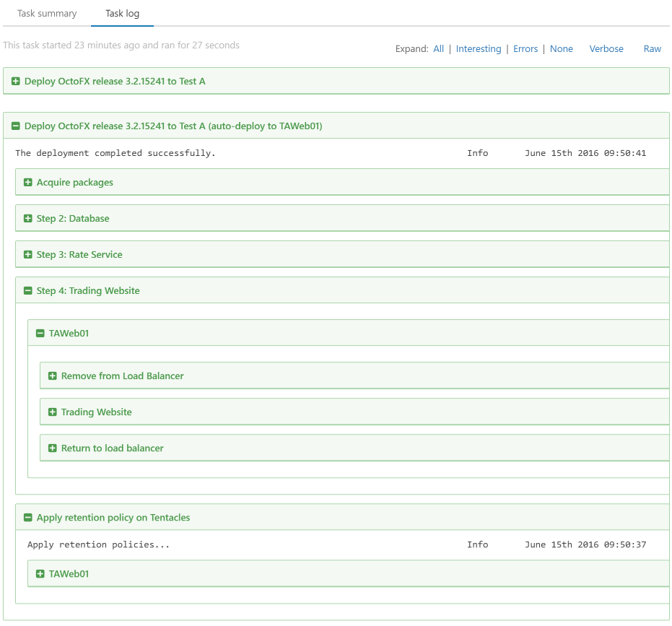
Task: Click the Expand All link
Action: (439, 49)
